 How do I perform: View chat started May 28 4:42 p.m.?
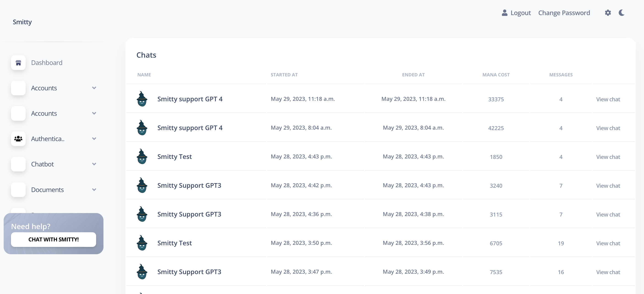608,186
